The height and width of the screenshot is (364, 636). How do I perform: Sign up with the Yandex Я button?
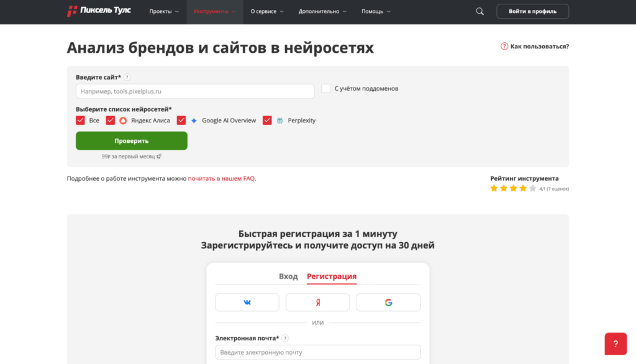pyautogui.click(x=317, y=303)
